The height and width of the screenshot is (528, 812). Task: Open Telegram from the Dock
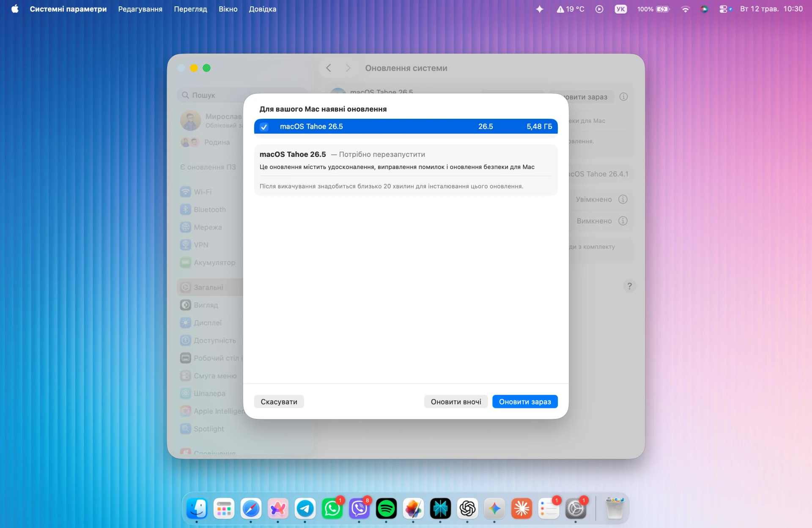click(305, 508)
